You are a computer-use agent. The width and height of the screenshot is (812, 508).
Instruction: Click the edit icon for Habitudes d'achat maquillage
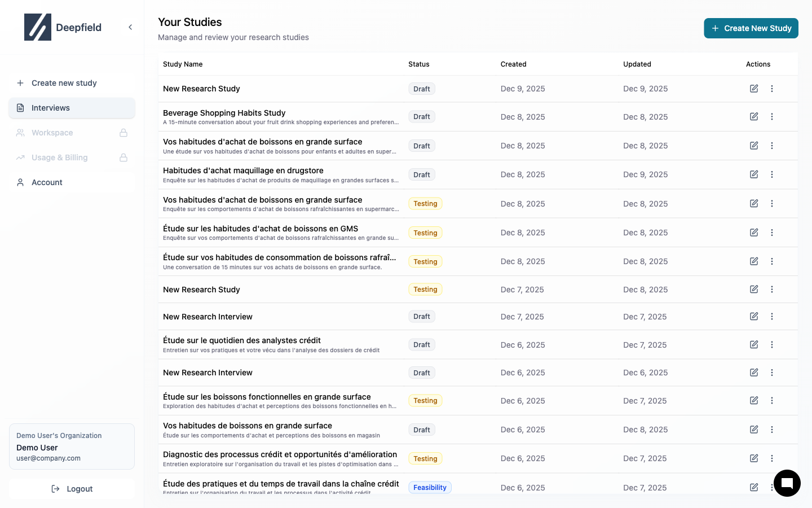click(x=754, y=174)
